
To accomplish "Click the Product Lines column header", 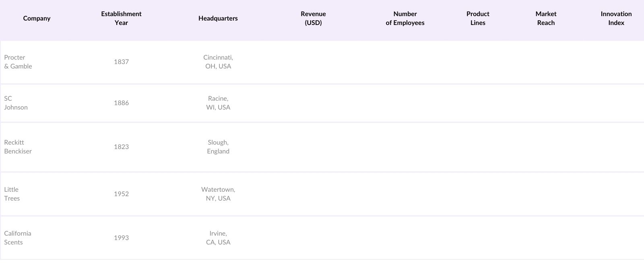I will 478,19.
